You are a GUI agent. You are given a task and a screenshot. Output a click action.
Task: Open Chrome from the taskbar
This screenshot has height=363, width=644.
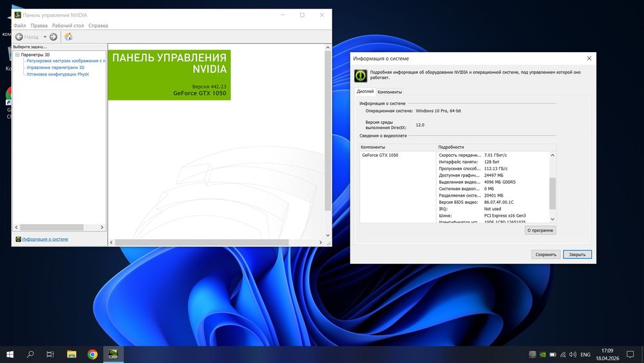92,354
